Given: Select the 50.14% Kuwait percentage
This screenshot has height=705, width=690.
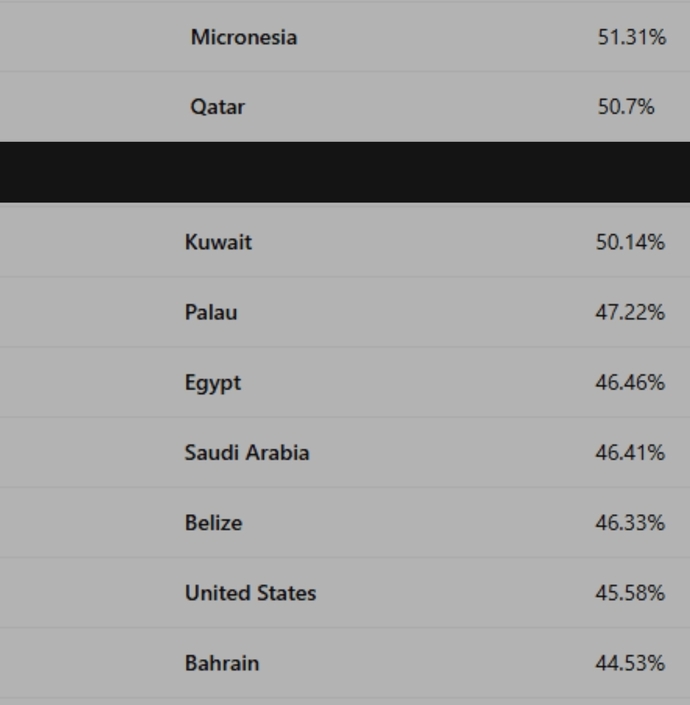Looking at the screenshot, I should pos(630,242).
